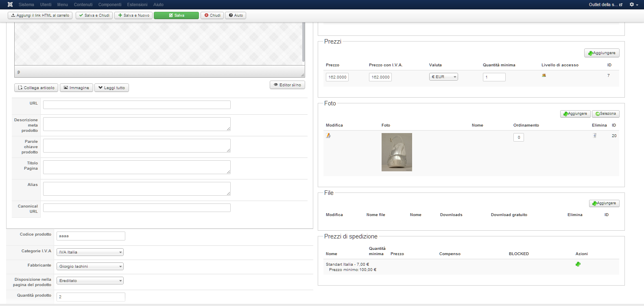
Task: Click the BLOCKED column header
Action: pos(519,254)
